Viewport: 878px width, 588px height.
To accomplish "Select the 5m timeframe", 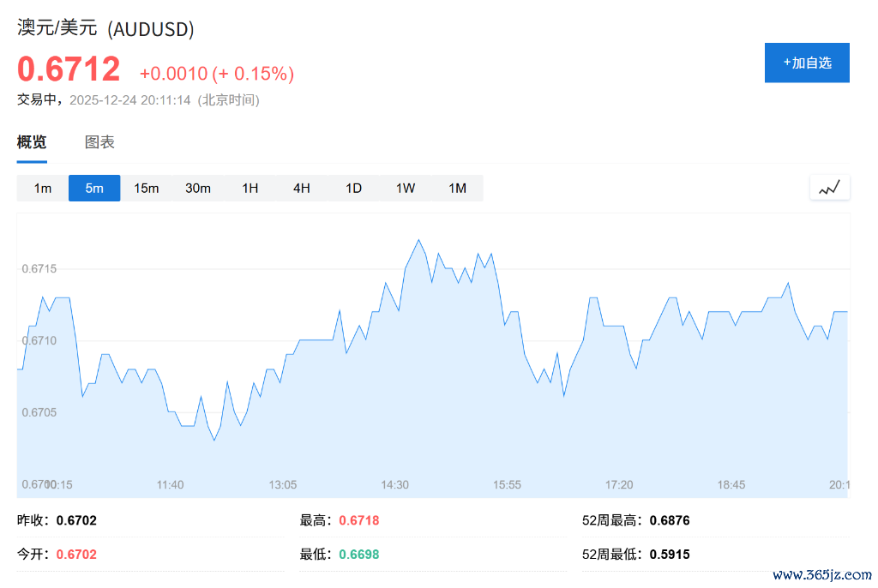I will [94, 189].
